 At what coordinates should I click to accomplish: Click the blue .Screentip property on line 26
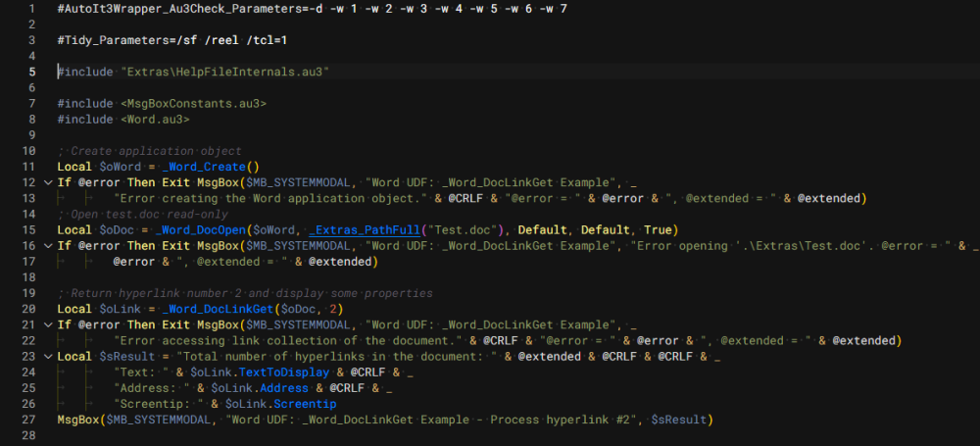(305, 404)
